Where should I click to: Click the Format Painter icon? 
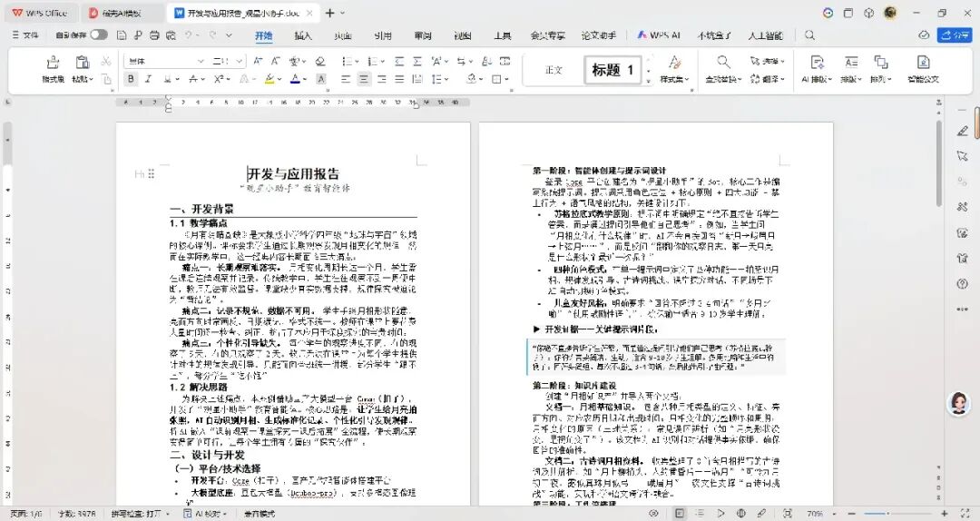point(54,62)
